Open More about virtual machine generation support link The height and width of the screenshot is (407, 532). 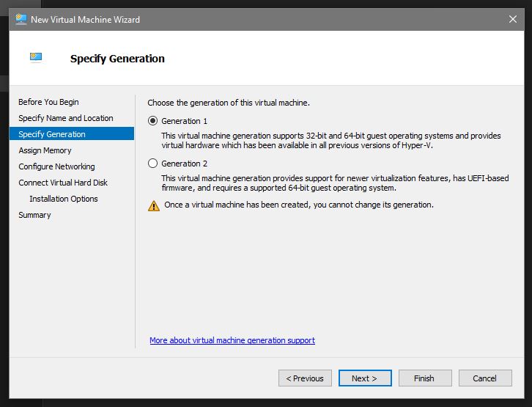click(x=232, y=340)
